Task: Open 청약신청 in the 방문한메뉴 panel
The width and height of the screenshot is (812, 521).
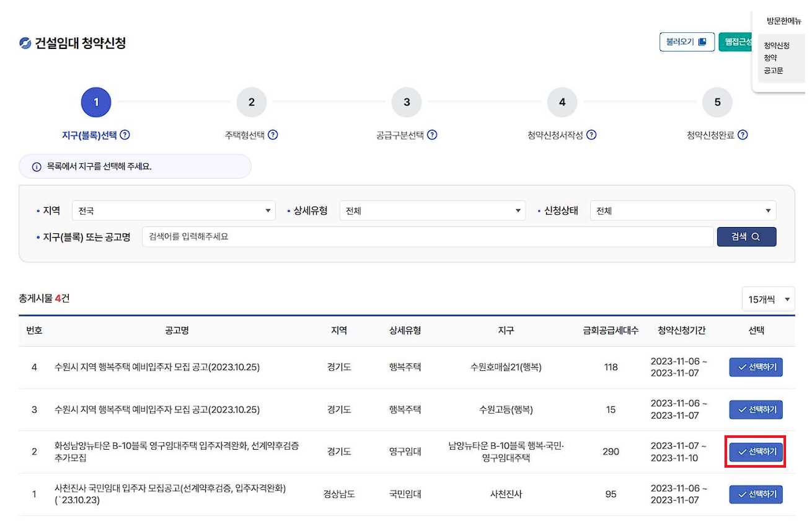Action: click(x=777, y=46)
